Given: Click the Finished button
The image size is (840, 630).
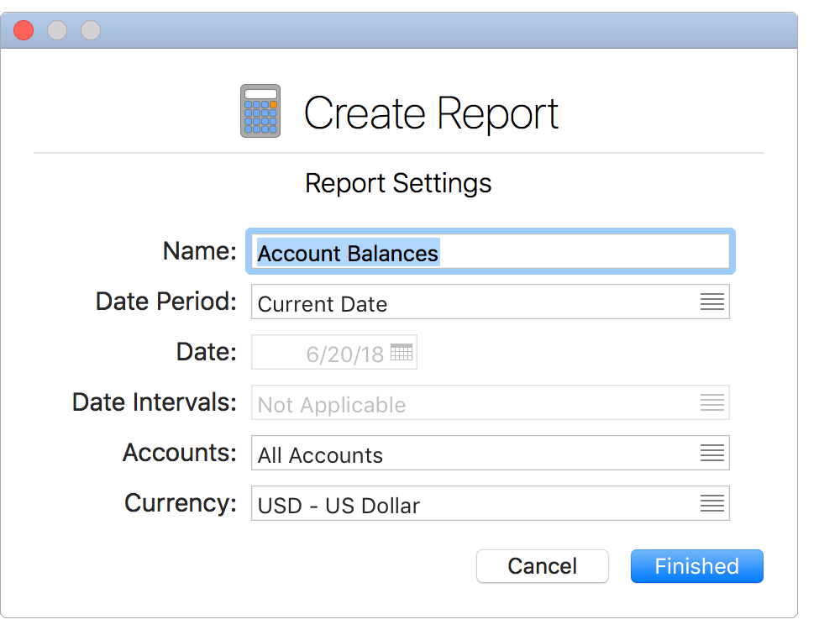Looking at the screenshot, I should click(x=696, y=566).
